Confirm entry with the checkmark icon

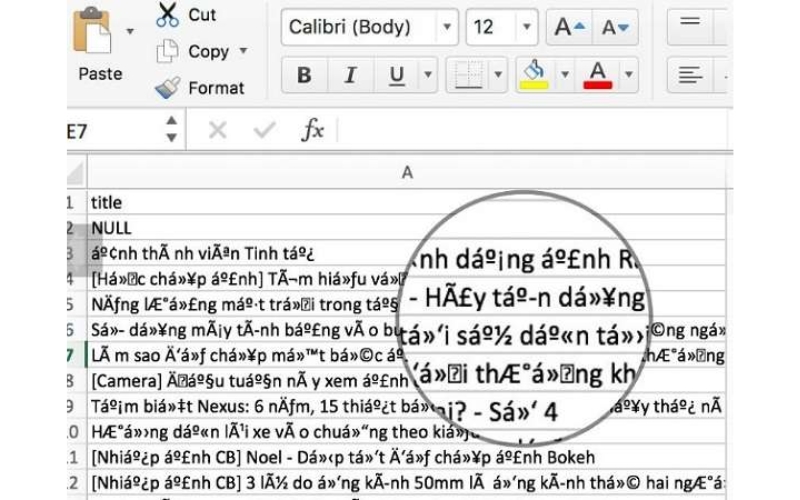pos(264,131)
